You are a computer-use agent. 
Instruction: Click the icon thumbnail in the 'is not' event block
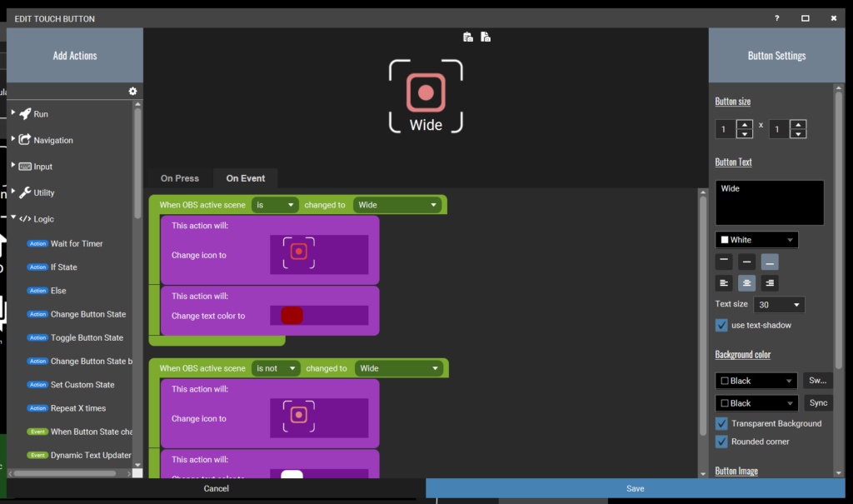click(299, 417)
